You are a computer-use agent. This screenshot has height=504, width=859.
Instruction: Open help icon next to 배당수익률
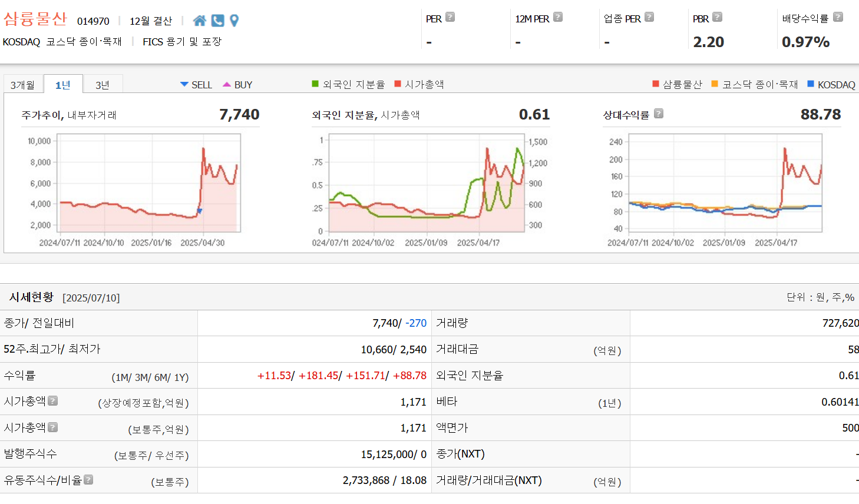[x=838, y=17]
